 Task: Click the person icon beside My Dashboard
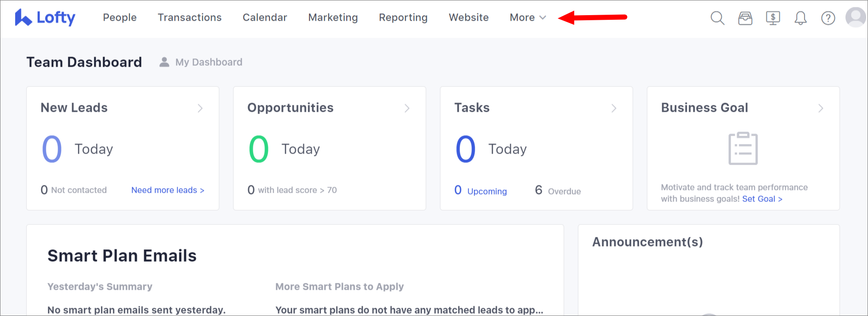point(164,62)
